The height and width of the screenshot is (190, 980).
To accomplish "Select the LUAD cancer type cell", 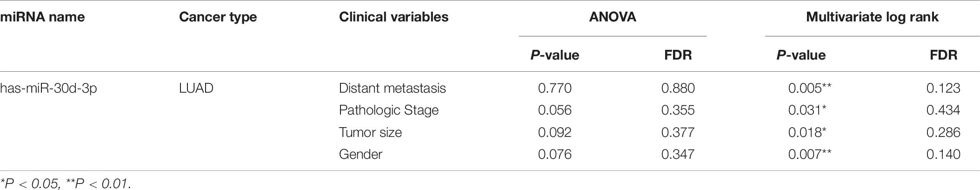I will click(x=196, y=88).
